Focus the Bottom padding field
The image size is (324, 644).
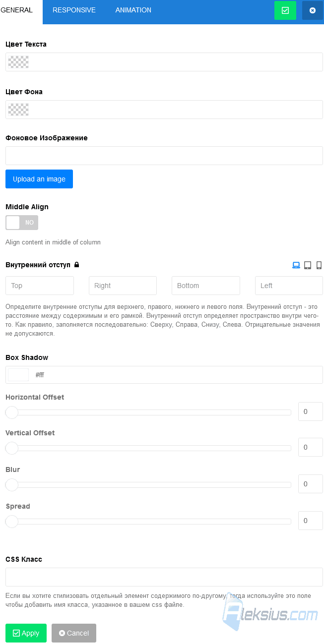206,286
